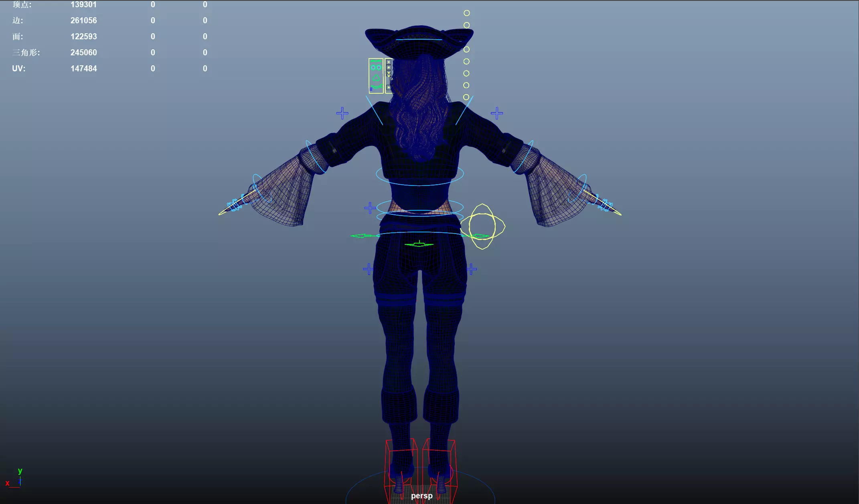Select the red left foot box control
859x504 pixels.
pyautogui.click(x=401, y=471)
